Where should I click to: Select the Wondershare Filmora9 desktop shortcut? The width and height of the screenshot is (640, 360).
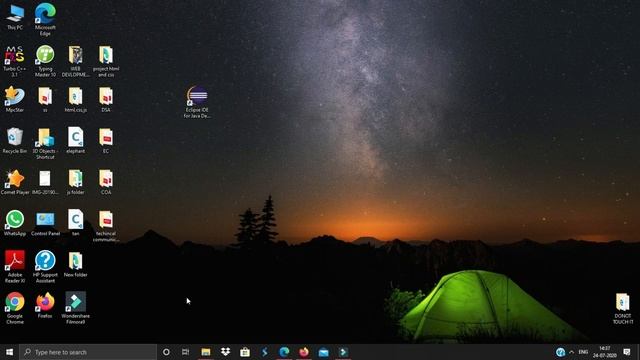click(x=76, y=308)
